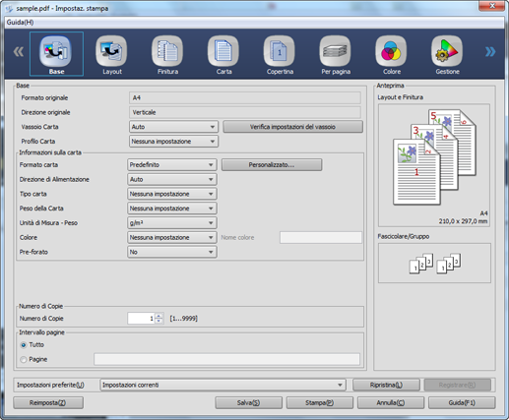Expand the Vassoio Carta dropdown
The width and height of the screenshot is (509, 420).
point(173,127)
